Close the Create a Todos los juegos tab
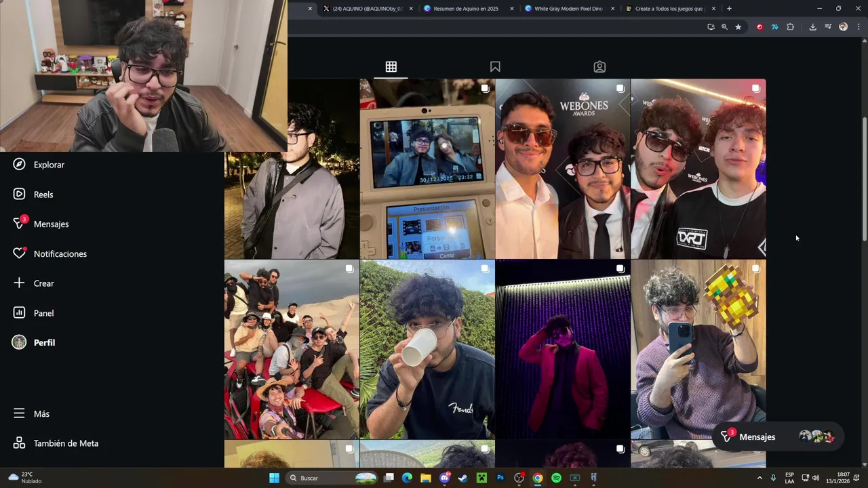The height and width of the screenshot is (488, 868). [713, 9]
